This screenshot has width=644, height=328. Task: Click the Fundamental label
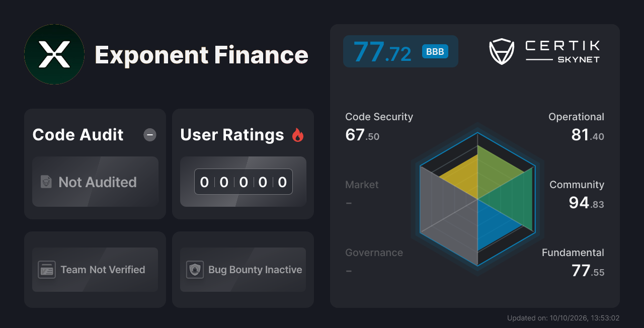[x=573, y=253]
